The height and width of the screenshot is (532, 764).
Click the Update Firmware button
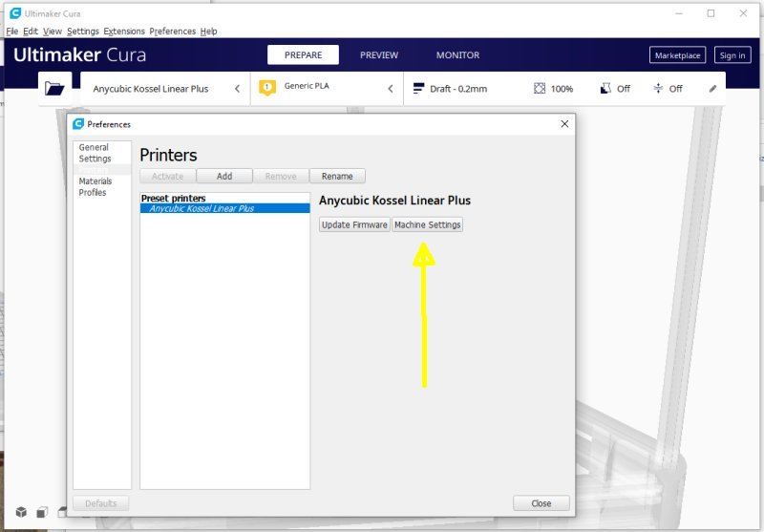click(354, 224)
